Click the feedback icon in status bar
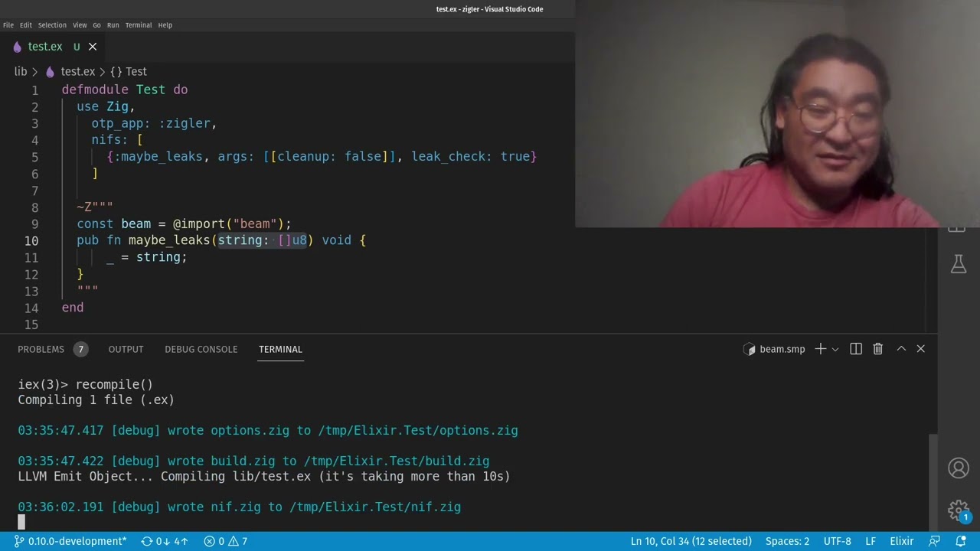This screenshot has height=551, width=980. click(x=934, y=541)
